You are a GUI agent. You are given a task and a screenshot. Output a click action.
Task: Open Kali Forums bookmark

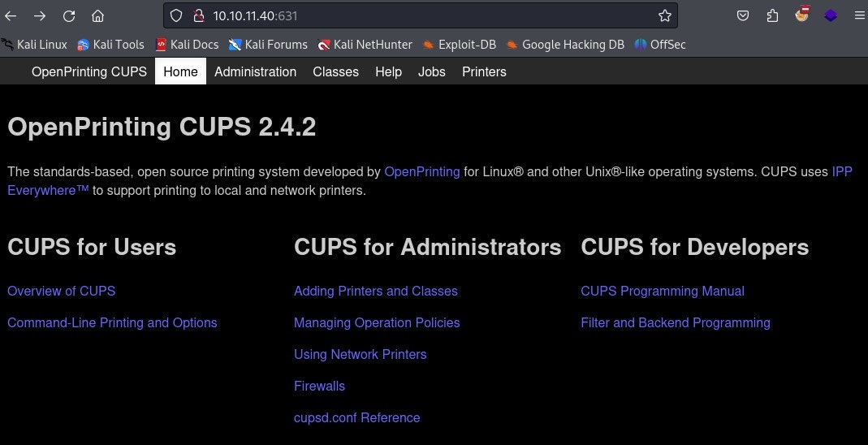tap(269, 45)
